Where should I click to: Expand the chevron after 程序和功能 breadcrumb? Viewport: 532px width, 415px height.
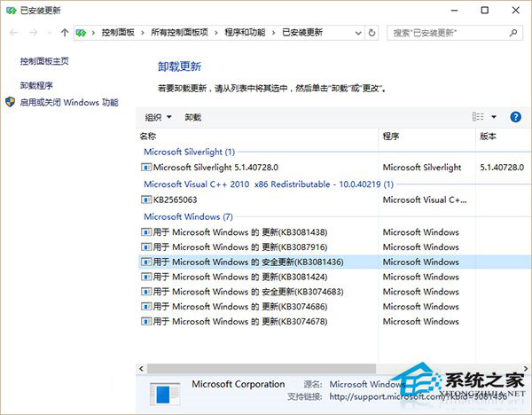pos(273,33)
